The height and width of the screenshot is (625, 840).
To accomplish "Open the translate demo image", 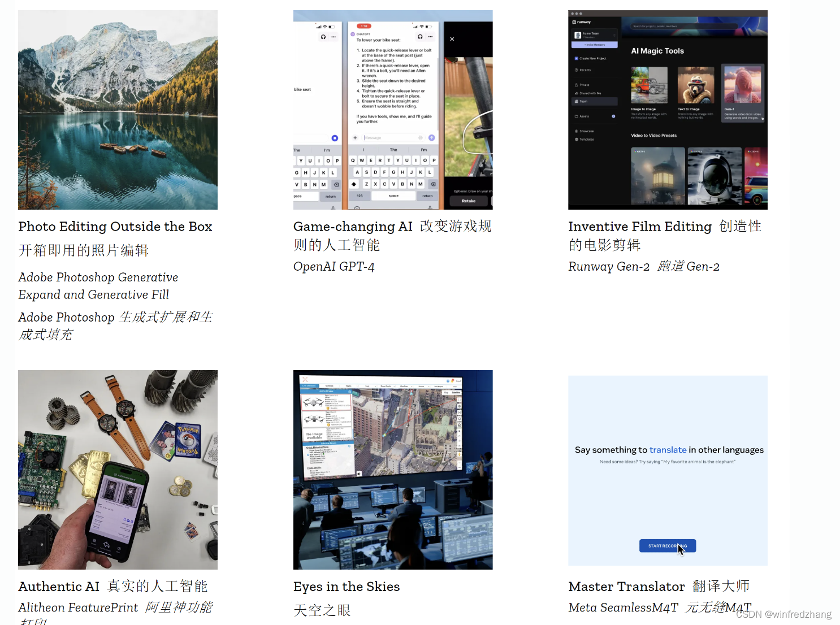I will click(668, 470).
